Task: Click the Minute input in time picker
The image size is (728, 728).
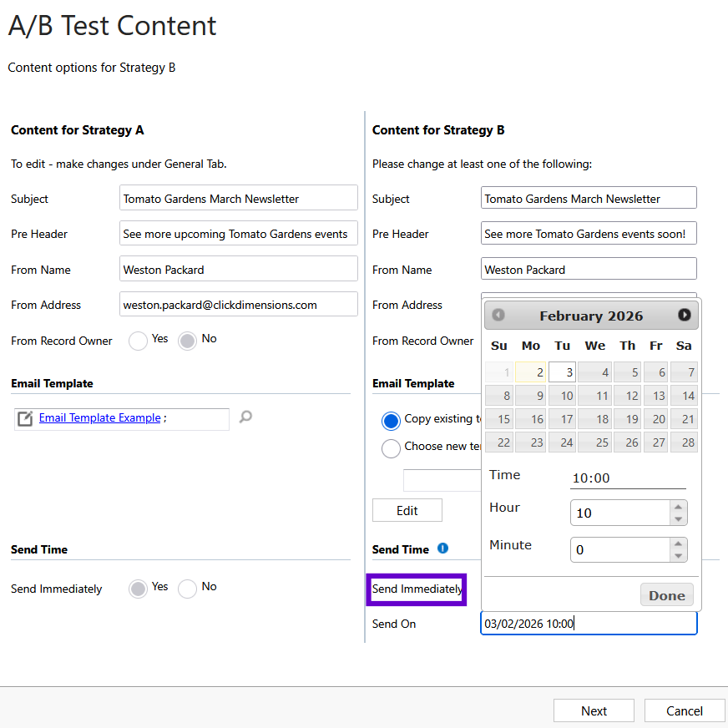Action: coord(620,549)
